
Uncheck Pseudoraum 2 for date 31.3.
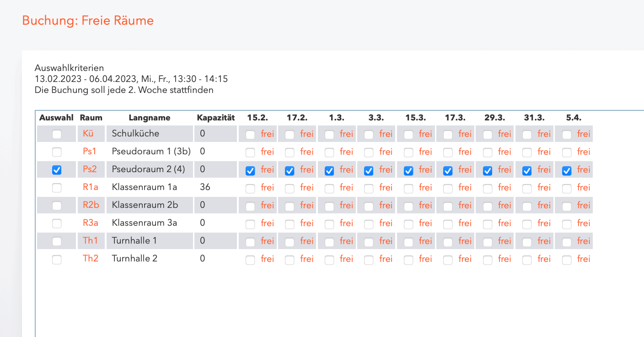pos(527,170)
